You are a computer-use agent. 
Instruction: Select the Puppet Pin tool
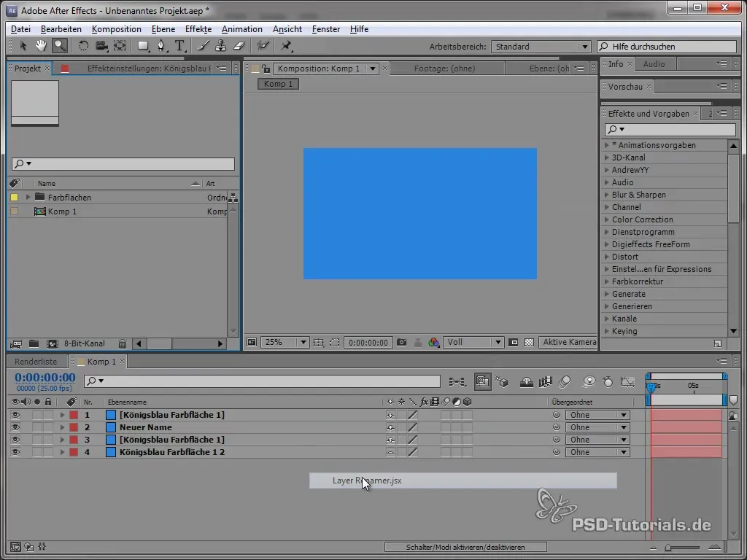coord(286,46)
